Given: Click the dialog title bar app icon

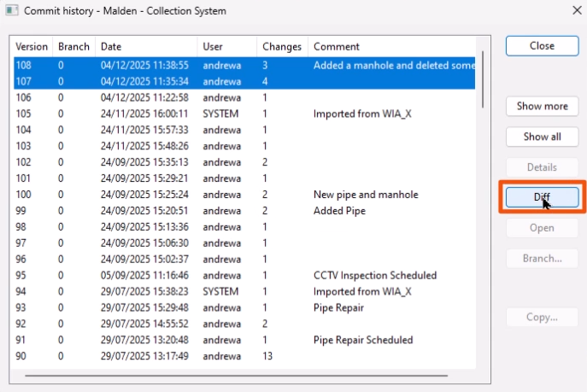Looking at the screenshot, I should pyautogui.click(x=12, y=10).
